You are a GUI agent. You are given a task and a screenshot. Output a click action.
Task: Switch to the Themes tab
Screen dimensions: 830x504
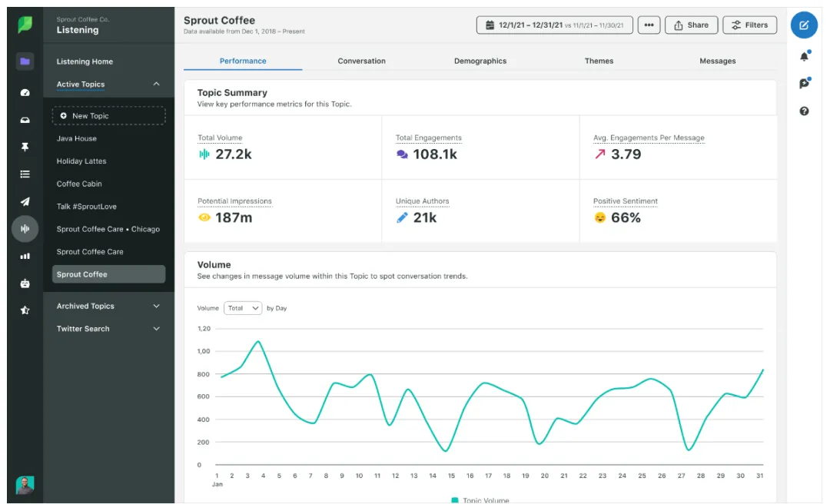click(599, 61)
